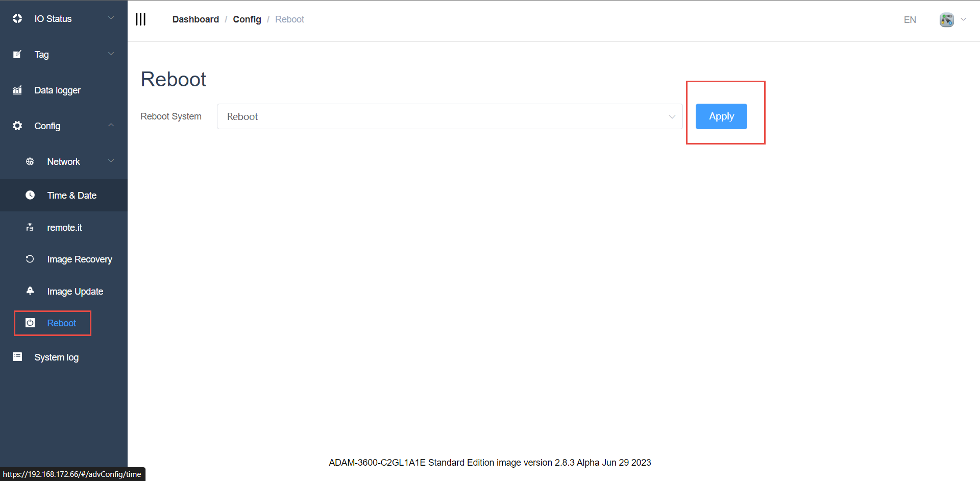Image resolution: width=980 pixels, height=481 pixels.
Task: Click the Tag pencil icon in sidebar
Action: coord(17,55)
